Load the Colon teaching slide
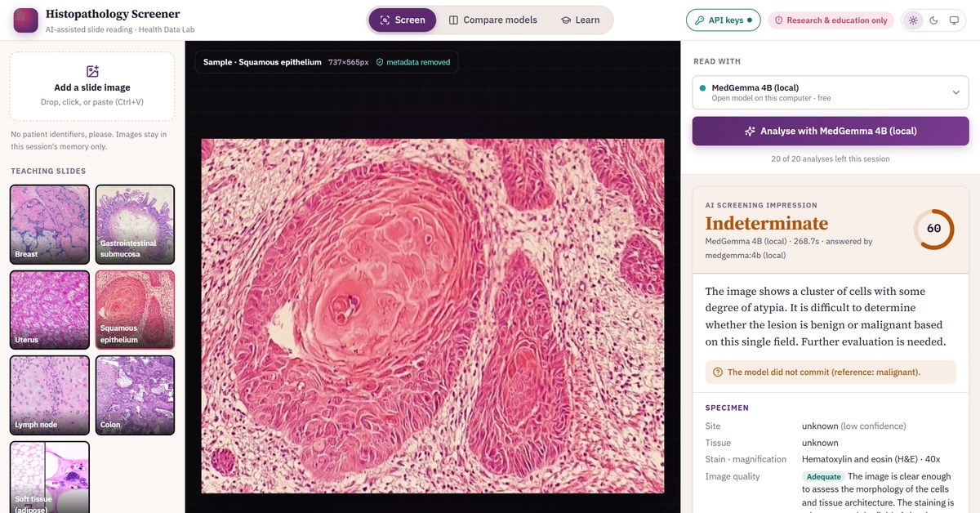This screenshot has width=980, height=513. (x=135, y=395)
